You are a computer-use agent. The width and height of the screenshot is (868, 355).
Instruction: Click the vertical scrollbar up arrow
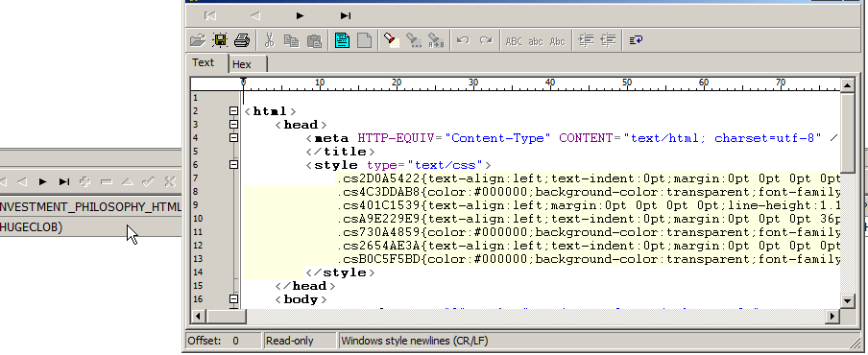[848, 85]
